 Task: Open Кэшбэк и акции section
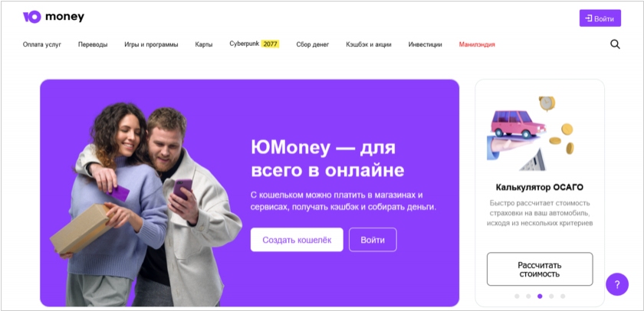369,44
